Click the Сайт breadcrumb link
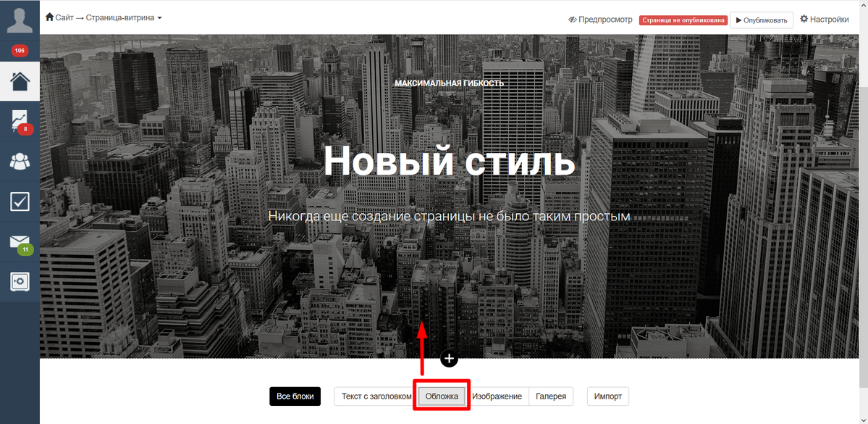Image resolution: width=868 pixels, height=424 pixels. (64, 17)
